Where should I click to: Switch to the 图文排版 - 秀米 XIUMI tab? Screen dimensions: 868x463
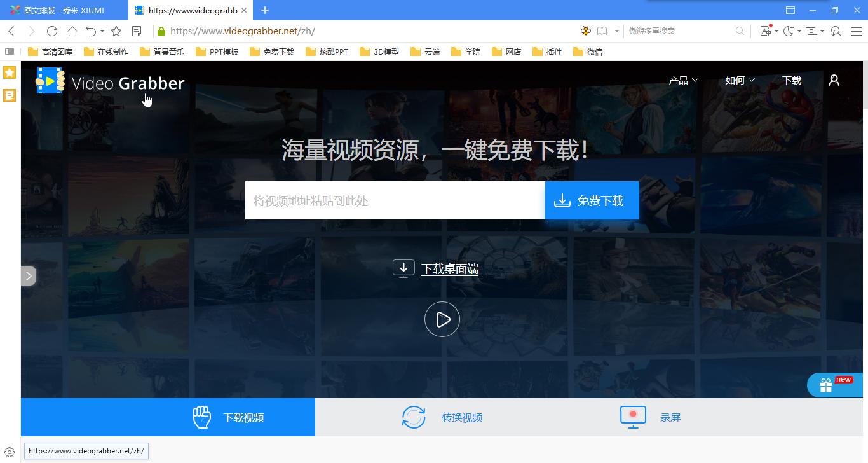point(64,10)
